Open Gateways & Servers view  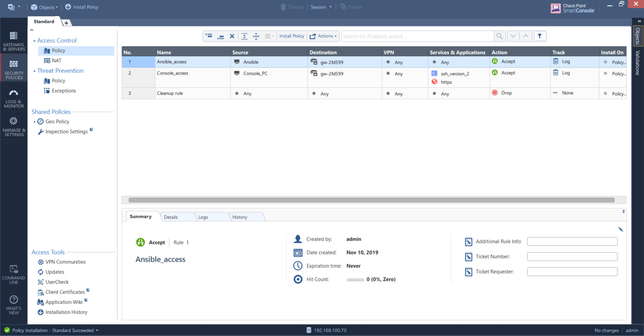pyautogui.click(x=13, y=41)
